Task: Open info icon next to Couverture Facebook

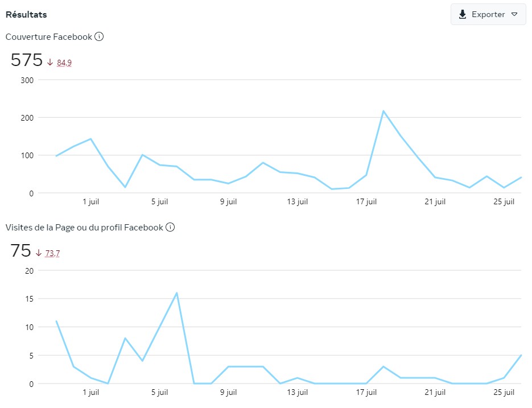Action: tap(99, 36)
